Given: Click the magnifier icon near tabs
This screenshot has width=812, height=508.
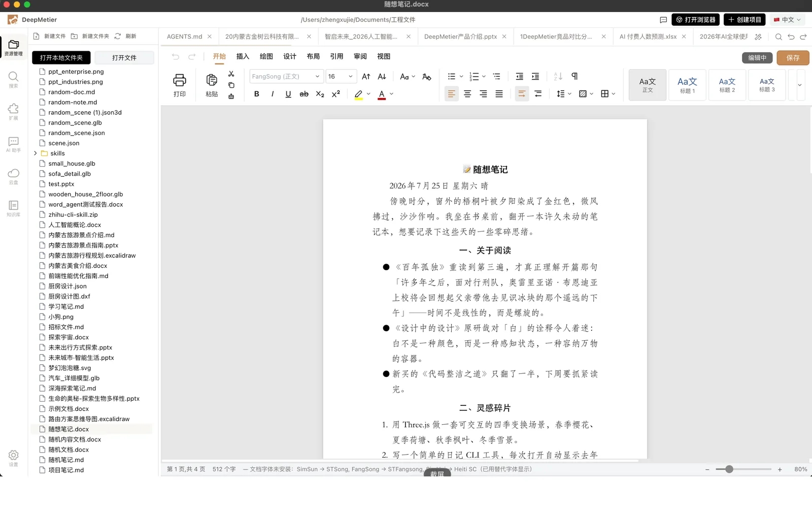Looking at the screenshot, I should click(x=779, y=37).
